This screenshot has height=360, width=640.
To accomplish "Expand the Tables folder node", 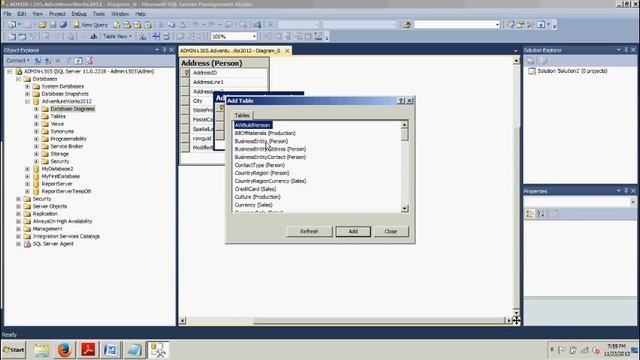I will 36,116.
